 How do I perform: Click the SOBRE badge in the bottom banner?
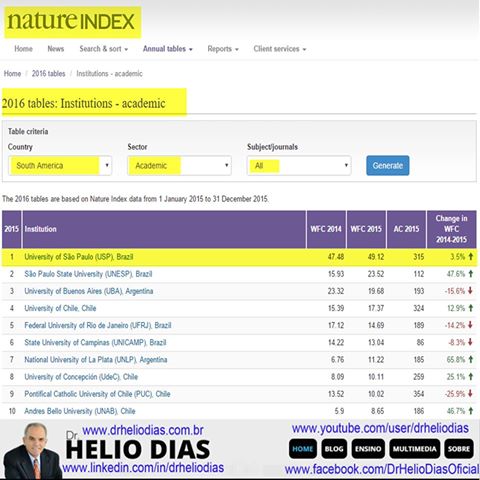tap(459, 449)
